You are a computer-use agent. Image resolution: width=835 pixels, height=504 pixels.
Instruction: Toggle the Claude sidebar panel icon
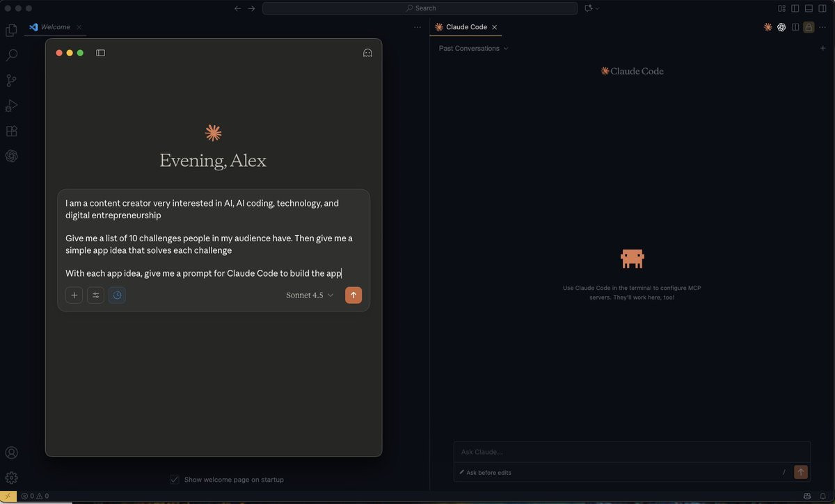pos(100,53)
